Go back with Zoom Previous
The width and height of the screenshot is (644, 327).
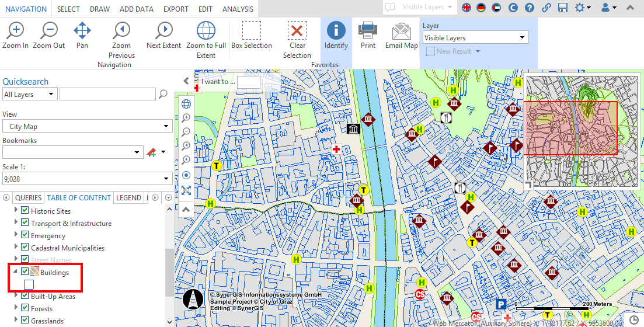pos(121,40)
